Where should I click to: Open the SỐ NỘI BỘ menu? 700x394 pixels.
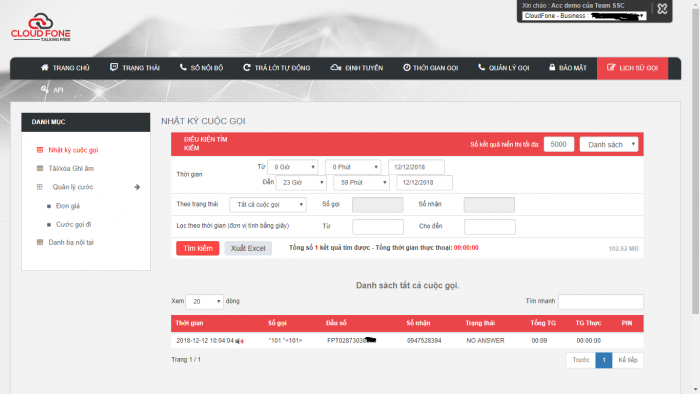[201, 68]
